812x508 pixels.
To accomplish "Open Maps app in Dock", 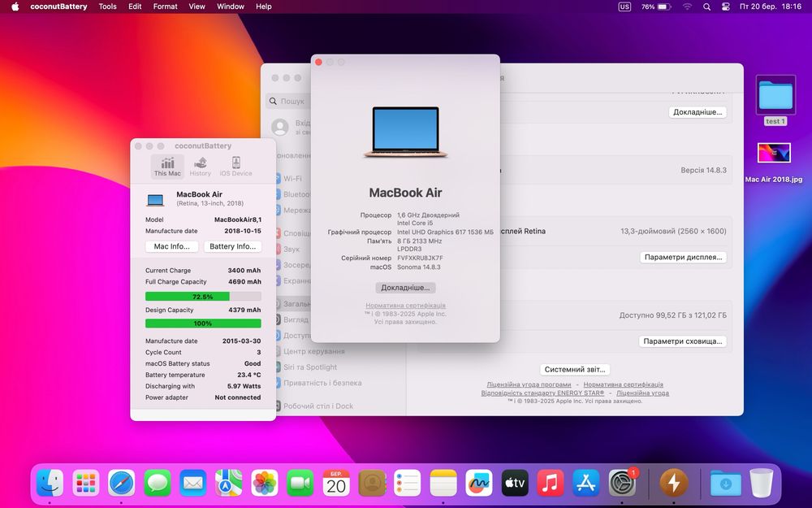I will pos(229,483).
